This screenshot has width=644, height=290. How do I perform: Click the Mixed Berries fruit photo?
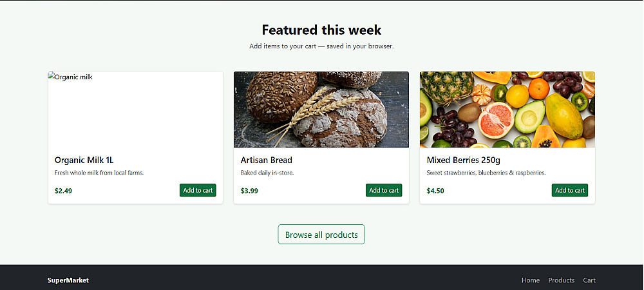coord(507,110)
